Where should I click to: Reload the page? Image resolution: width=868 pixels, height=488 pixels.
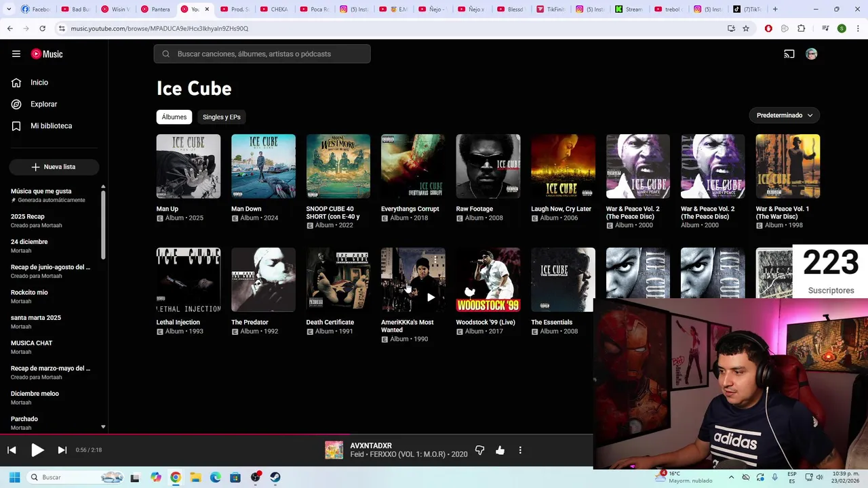[x=42, y=28]
